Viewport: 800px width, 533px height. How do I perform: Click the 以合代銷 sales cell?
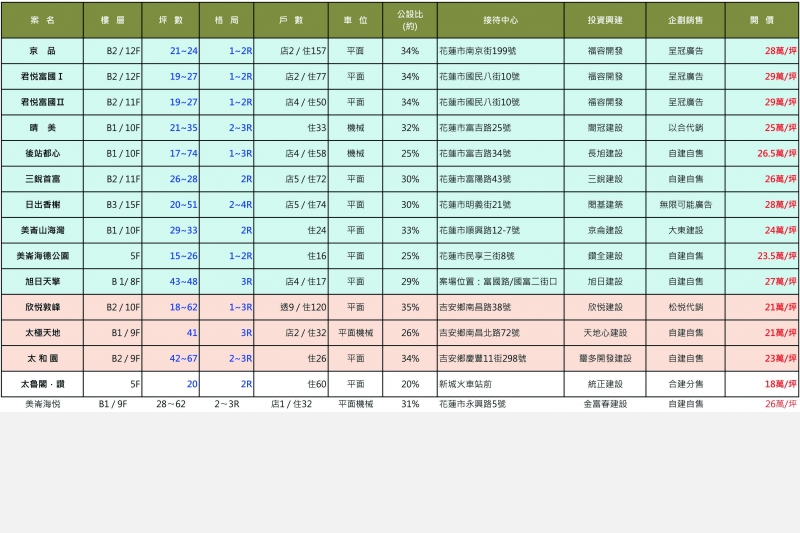point(685,128)
